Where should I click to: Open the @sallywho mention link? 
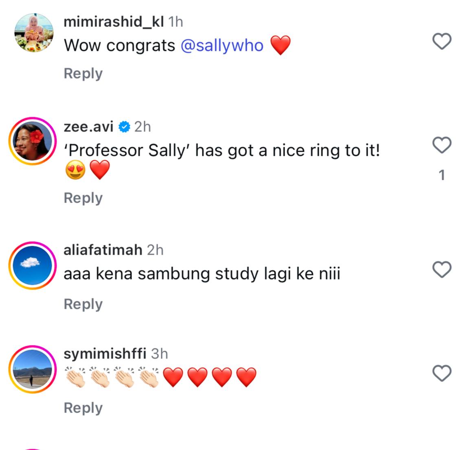coord(222,45)
